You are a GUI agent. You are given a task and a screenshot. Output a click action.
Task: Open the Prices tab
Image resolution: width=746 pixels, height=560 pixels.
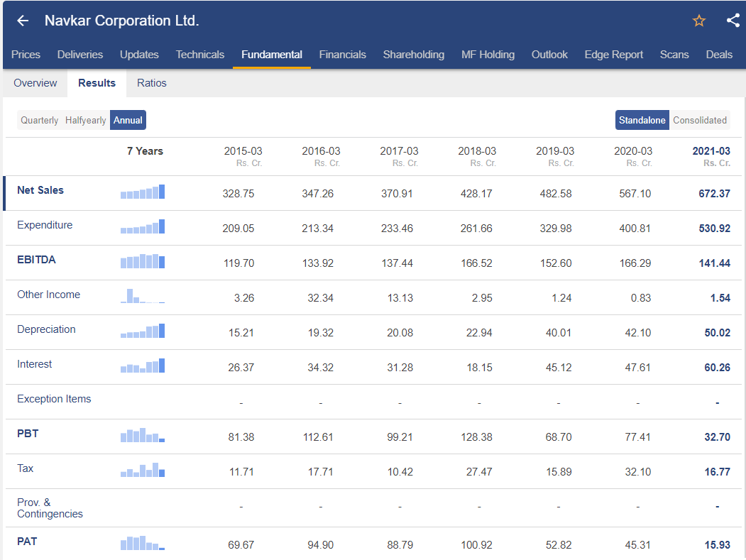pyautogui.click(x=26, y=54)
